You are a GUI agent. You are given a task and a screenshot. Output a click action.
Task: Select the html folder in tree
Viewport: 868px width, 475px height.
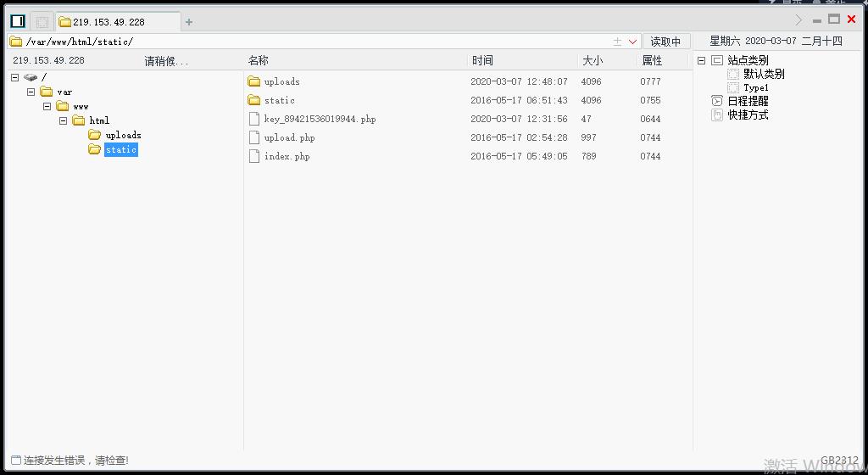(x=99, y=120)
